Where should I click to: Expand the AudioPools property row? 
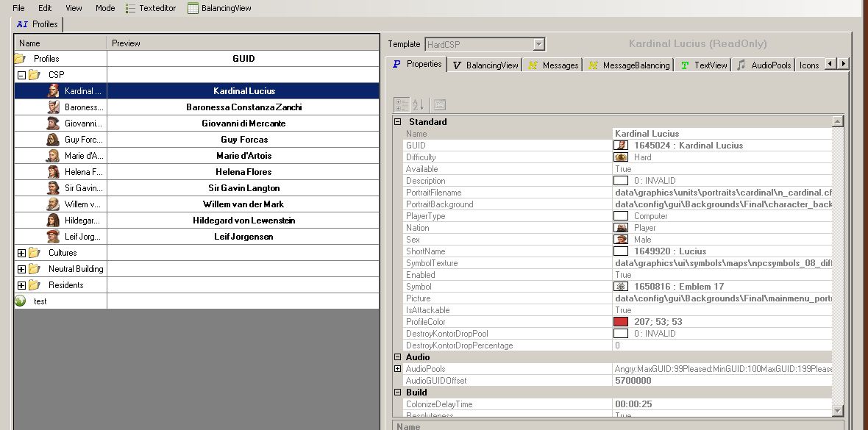pos(398,369)
